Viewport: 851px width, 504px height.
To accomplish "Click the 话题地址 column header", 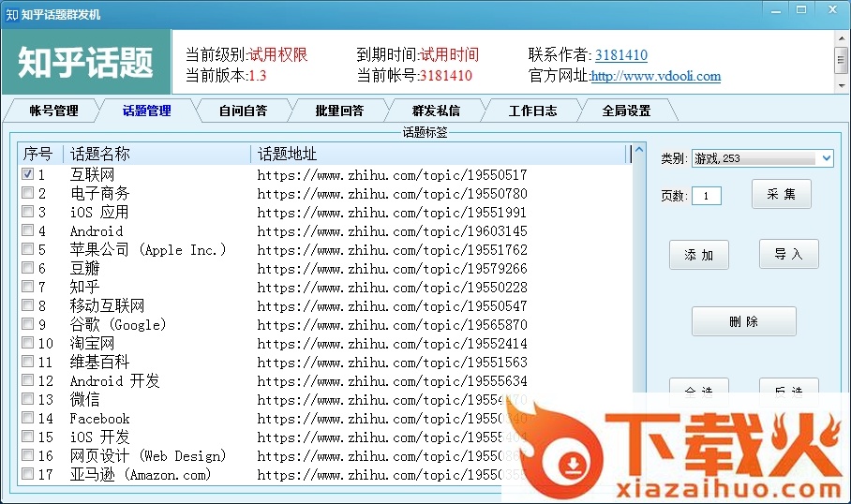I will [x=438, y=154].
